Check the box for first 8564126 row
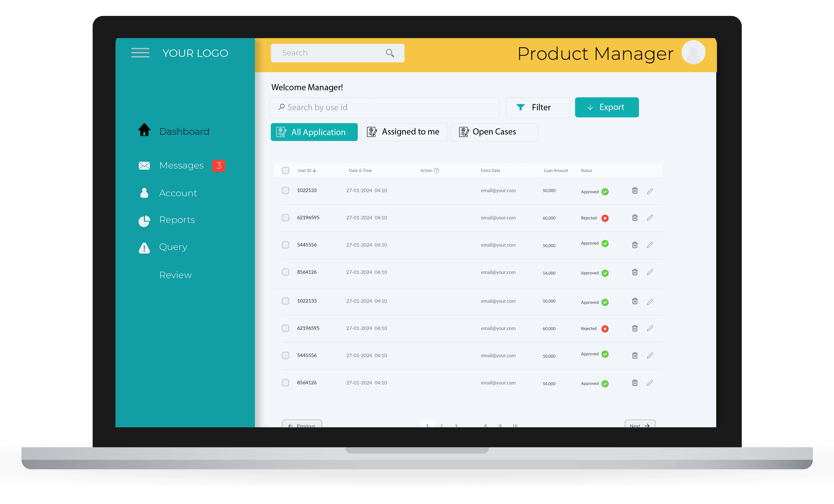 tap(285, 272)
